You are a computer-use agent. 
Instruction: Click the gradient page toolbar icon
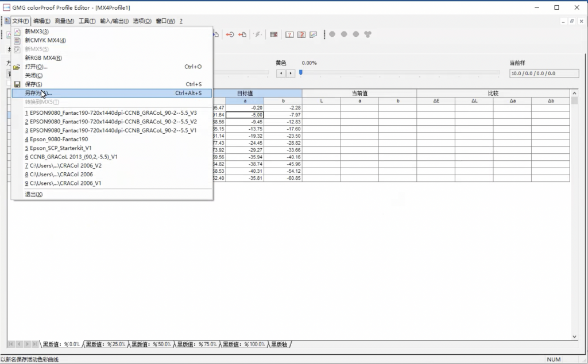[313, 34]
